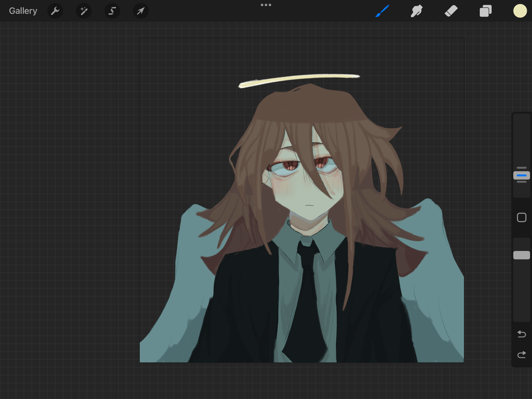The height and width of the screenshot is (399, 532).
Task: Redo the last undone stroke
Action: [x=522, y=355]
